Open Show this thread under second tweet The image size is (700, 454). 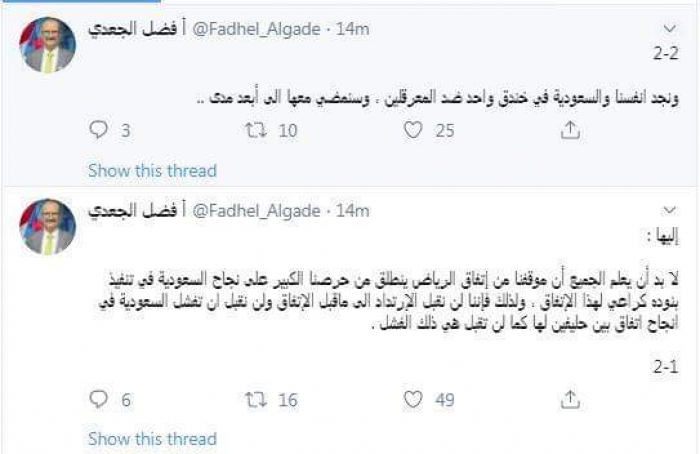tap(151, 439)
